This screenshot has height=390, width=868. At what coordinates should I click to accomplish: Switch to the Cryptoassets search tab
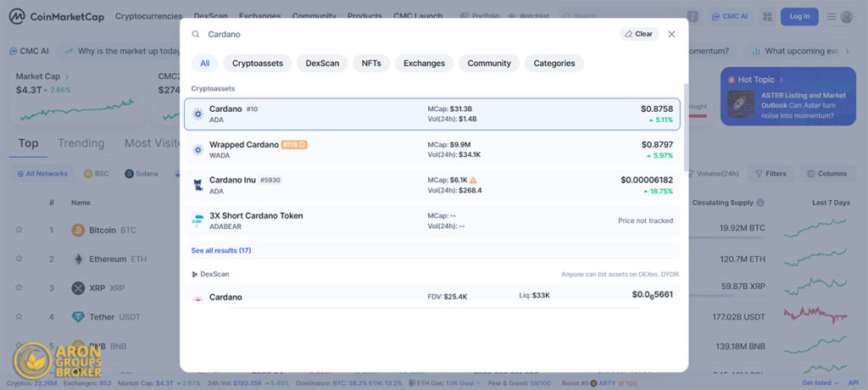(x=258, y=64)
